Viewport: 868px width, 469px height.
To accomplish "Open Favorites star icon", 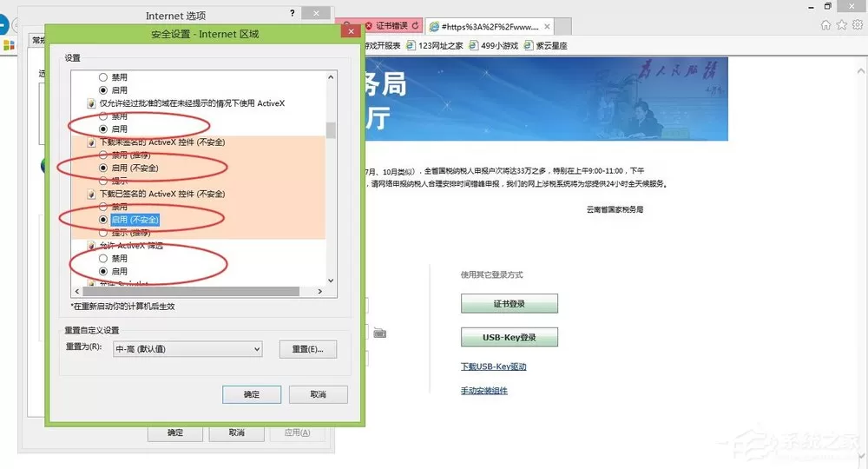I will point(842,25).
